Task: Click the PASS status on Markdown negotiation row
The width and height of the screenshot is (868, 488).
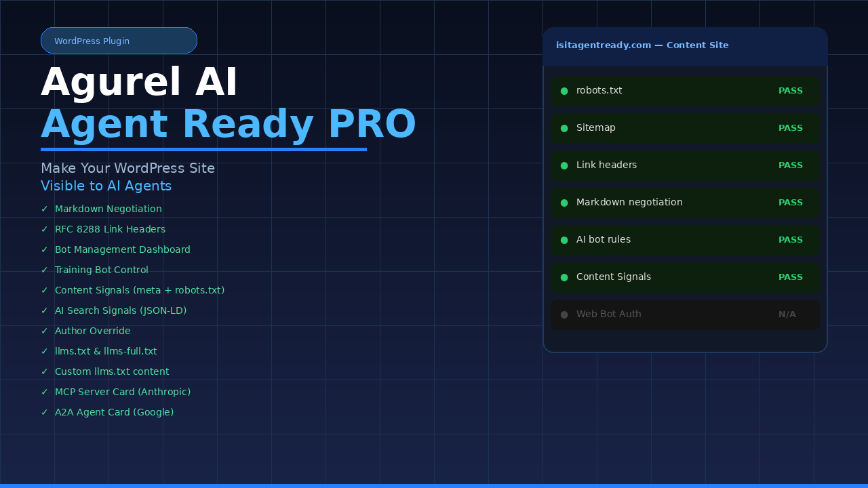Action: click(x=791, y=203)
